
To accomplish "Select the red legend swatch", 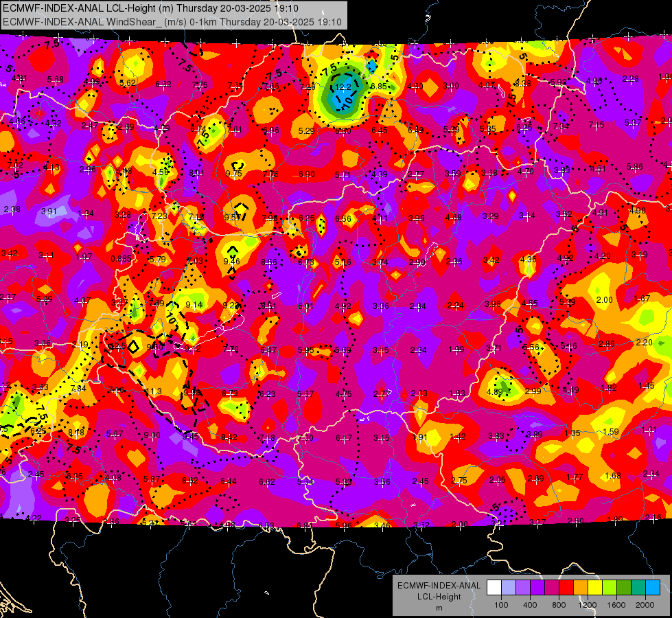I will (x=566, y=588).
